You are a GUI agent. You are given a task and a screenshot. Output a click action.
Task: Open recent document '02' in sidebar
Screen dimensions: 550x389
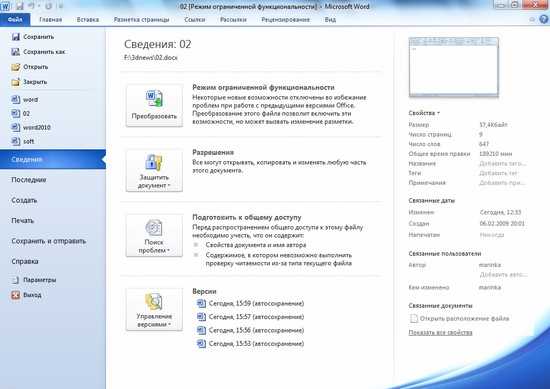pos(21,114)
